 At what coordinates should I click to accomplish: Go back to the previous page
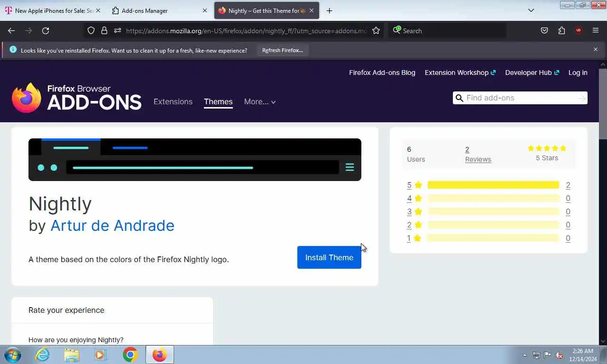[11, 30]
